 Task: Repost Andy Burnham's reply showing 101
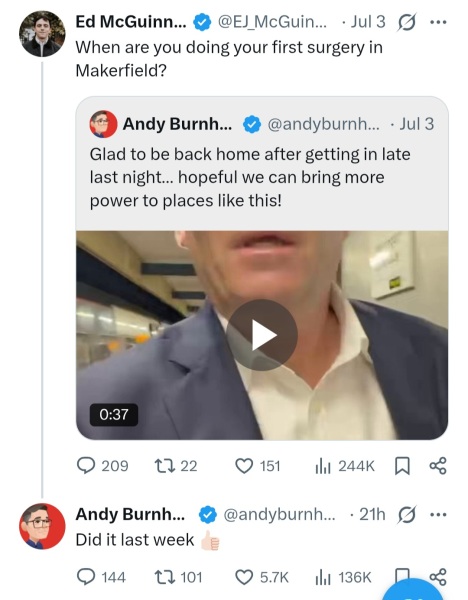(164, 577)
